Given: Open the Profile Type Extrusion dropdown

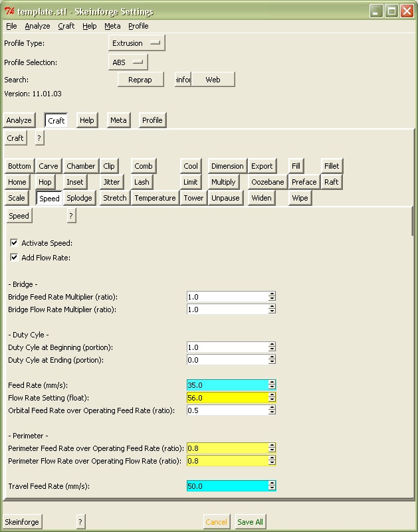Looking at the screenshot, I should [x=136, y=43].
